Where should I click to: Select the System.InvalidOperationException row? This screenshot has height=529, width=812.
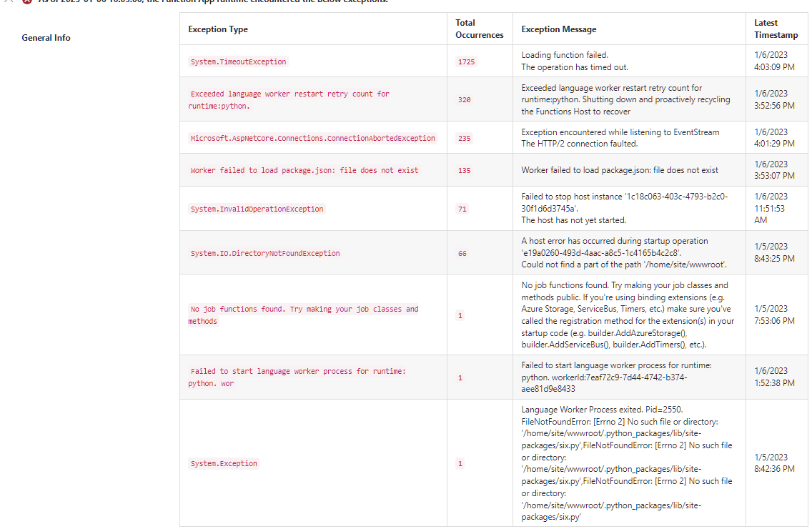click(257, 208)
